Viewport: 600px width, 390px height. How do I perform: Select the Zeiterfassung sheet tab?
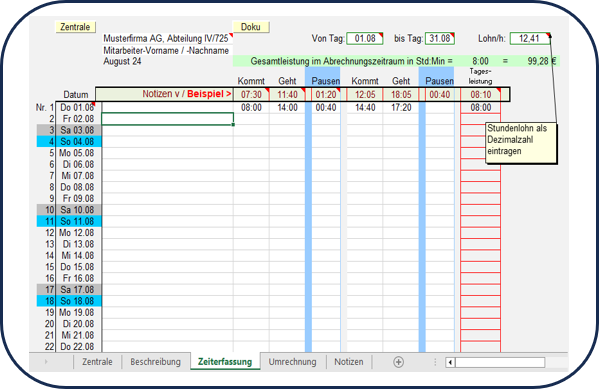click(225, 362)
